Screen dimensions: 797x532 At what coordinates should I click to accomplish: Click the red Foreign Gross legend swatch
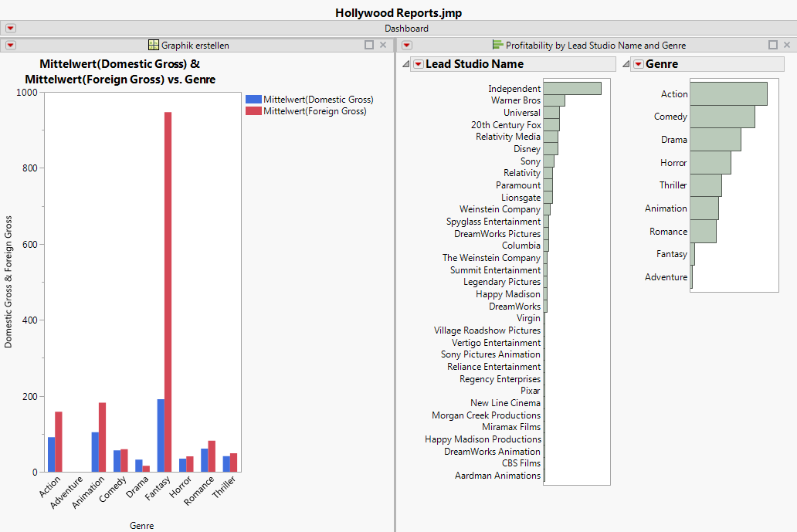(x=253, y=111)
